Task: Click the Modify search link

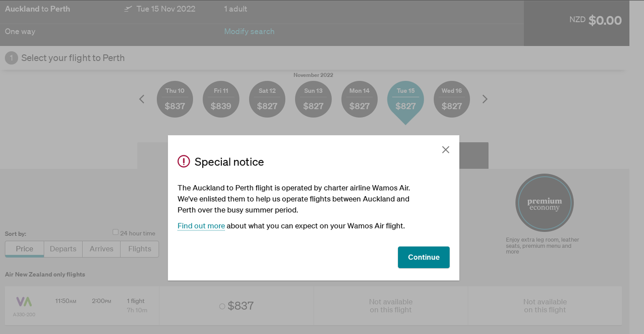Action: (249, 31)
